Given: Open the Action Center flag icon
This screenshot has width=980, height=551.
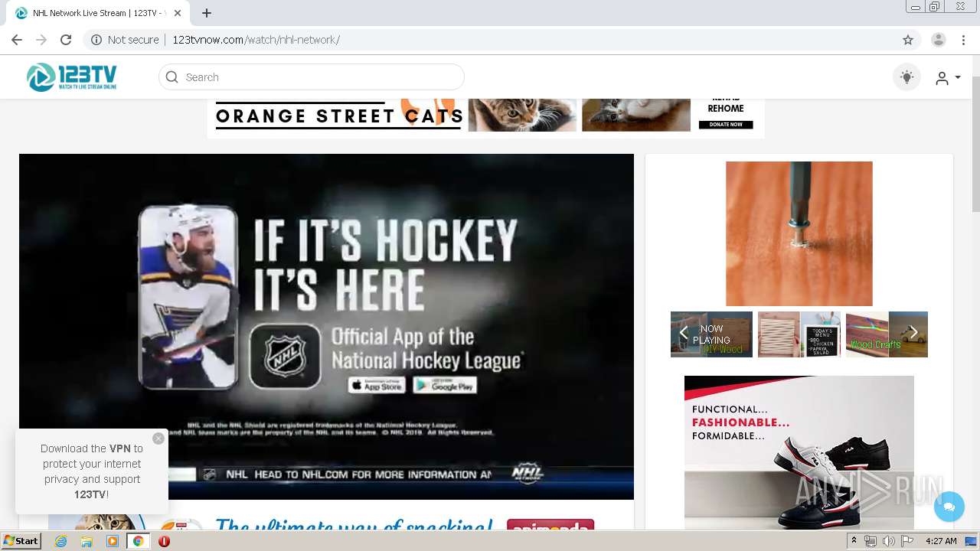Looking at the screenshot, I should (906, 541).
